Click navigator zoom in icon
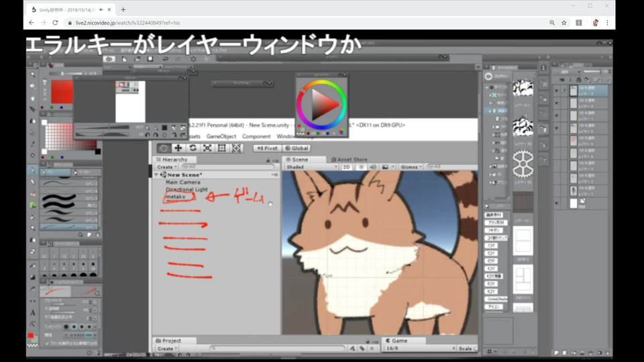The height and width of the screenshot is (362, 644). pos(156,127)
